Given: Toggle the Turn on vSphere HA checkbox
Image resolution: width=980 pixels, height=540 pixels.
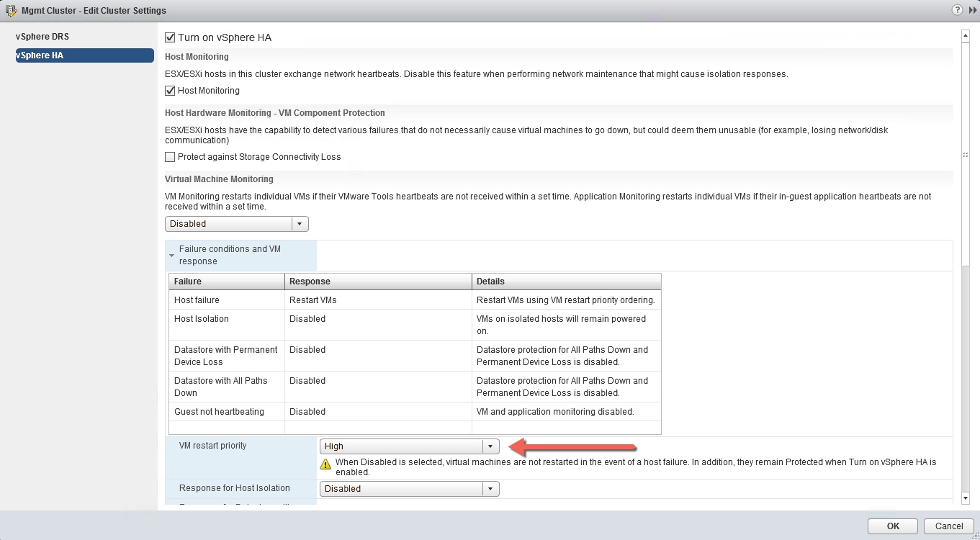Looking at the screenshot, I should coord(170,37).
